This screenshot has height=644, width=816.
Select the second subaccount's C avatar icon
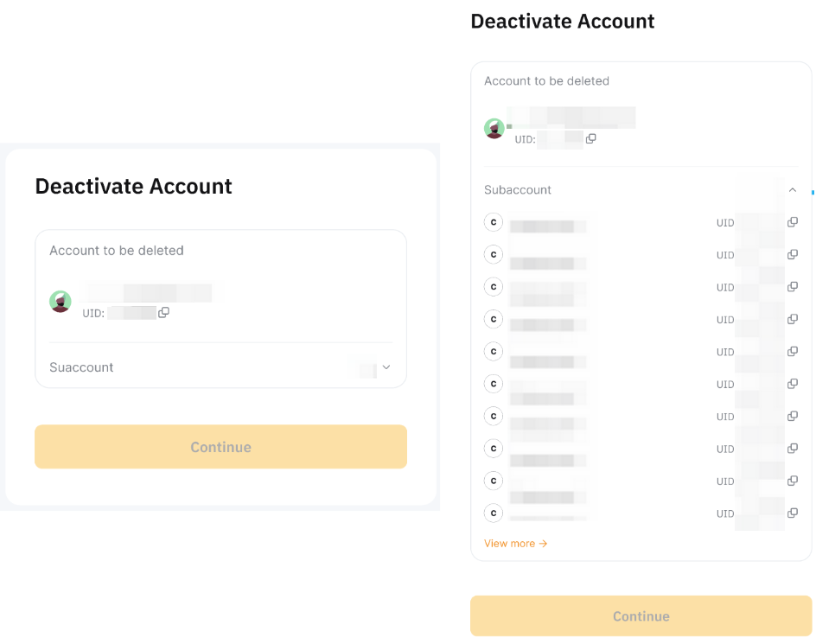494,254
